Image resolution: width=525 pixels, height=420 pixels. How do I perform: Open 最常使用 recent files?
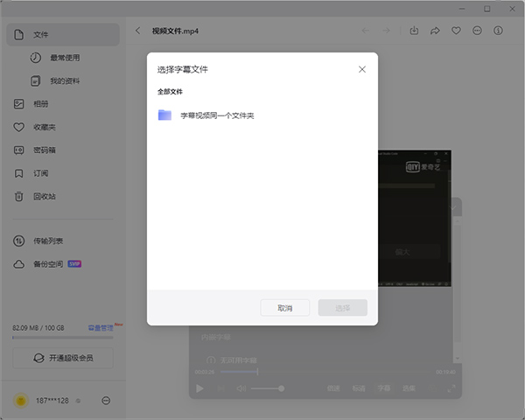point(64,58)
